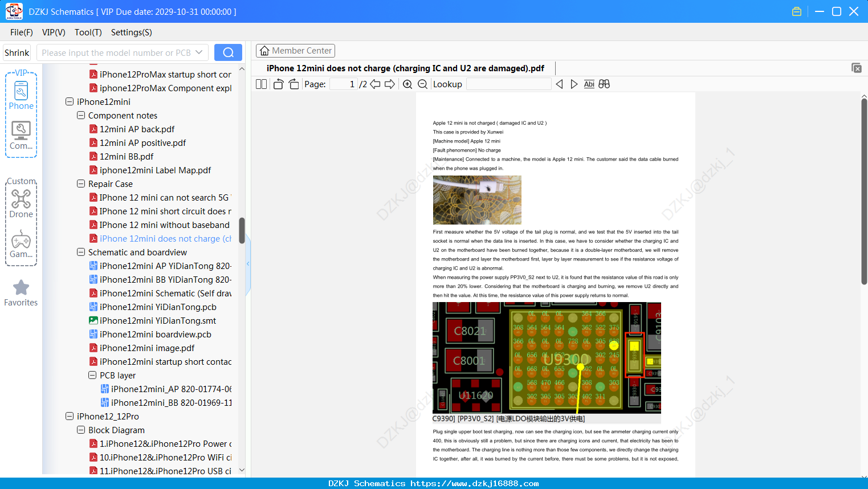868x489 pixels.
Task: Collapse the Component notes folder
Action: coord(81,116)
